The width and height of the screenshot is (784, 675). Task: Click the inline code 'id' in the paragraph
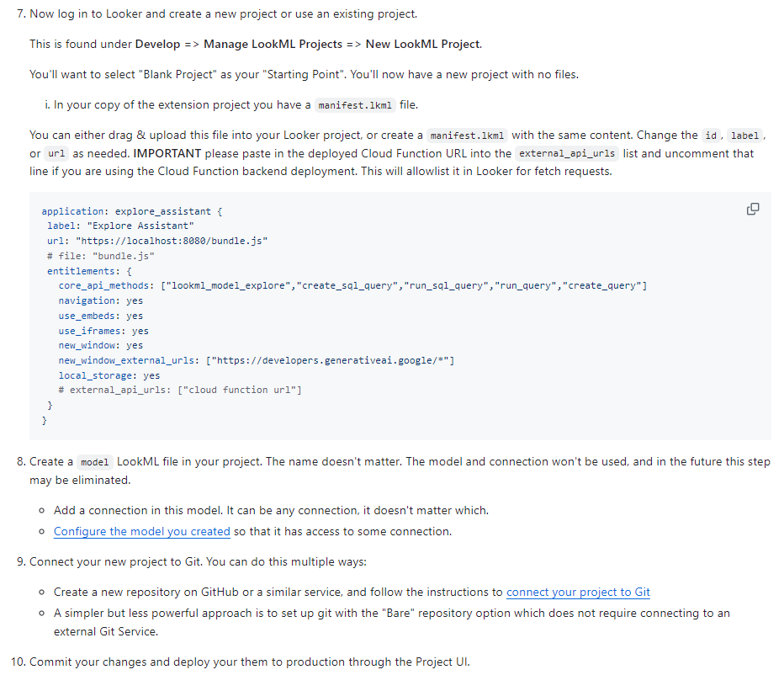[x=711, y=136]
